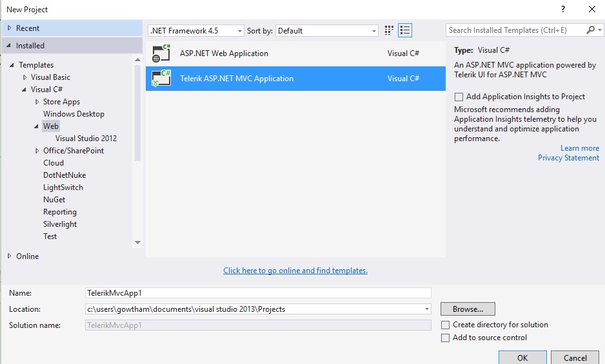The width and height of the screenshot is (605, 364).
Task: Select the Reporting category
Action: (60, 212)
